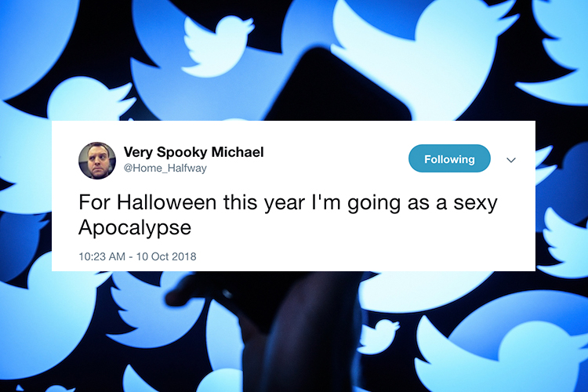Open the @Home_Halfway handle link
The width and height of the screenshot is (588, 392).
tap(165, 168)
